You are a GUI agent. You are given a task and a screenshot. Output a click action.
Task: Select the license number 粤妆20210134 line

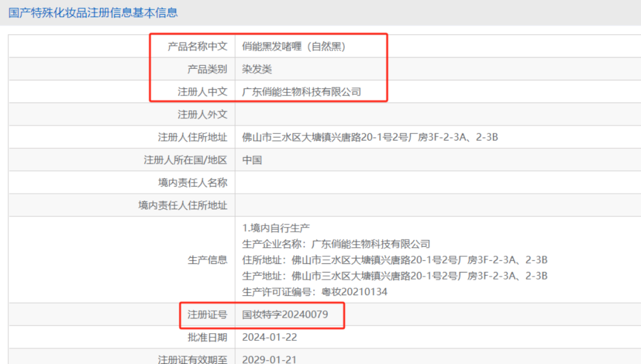[315, 292]
